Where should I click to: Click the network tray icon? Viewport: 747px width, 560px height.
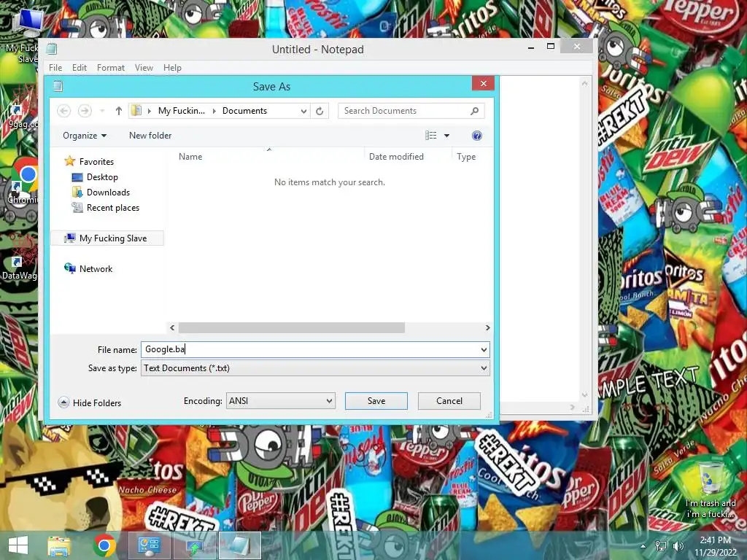point(661,546)
